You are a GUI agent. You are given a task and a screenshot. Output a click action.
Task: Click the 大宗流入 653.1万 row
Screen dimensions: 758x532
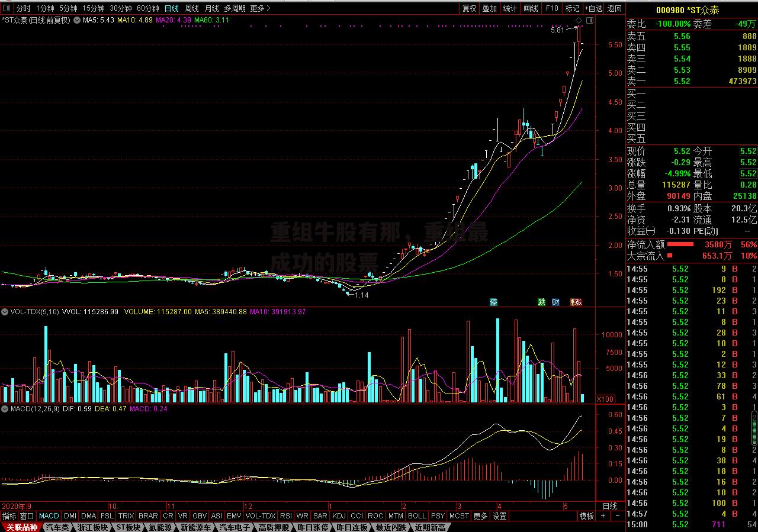[x=692, y=256]
